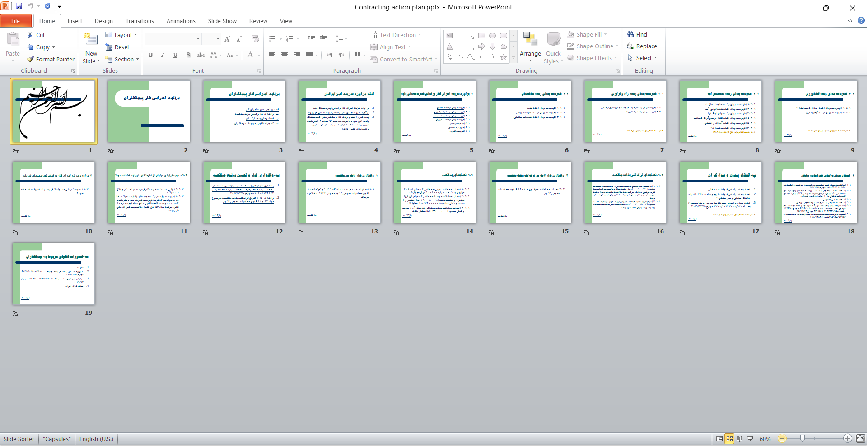Fit slide to current window icon
This screenshot has height=446, width=868.
[x=861, y=438]
